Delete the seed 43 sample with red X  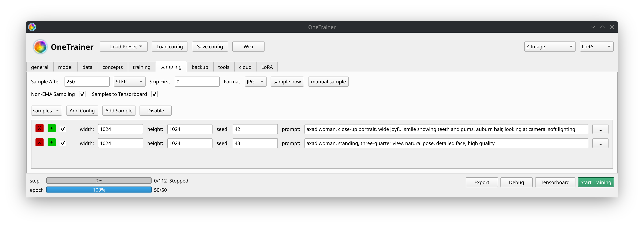[40, 143]
